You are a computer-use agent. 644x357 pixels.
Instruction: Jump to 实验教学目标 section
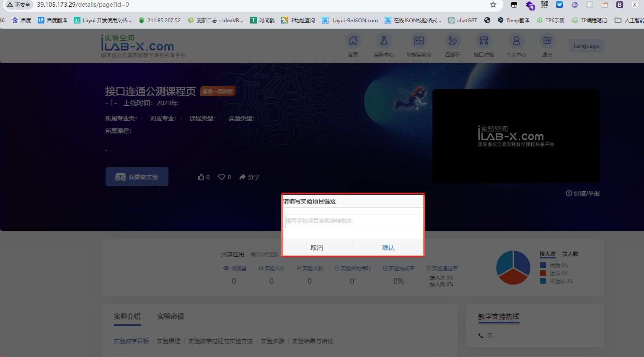pyautogui.click(x=131, y=341)
